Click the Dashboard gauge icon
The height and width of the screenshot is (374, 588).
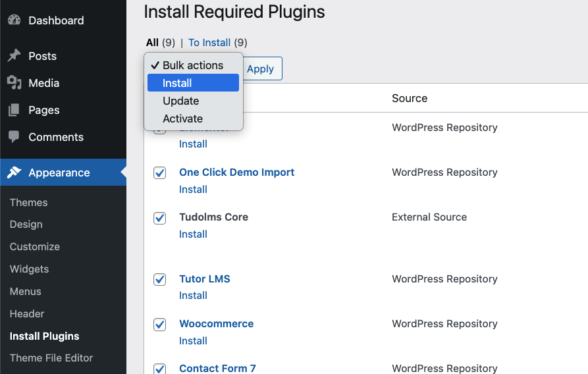14,20
